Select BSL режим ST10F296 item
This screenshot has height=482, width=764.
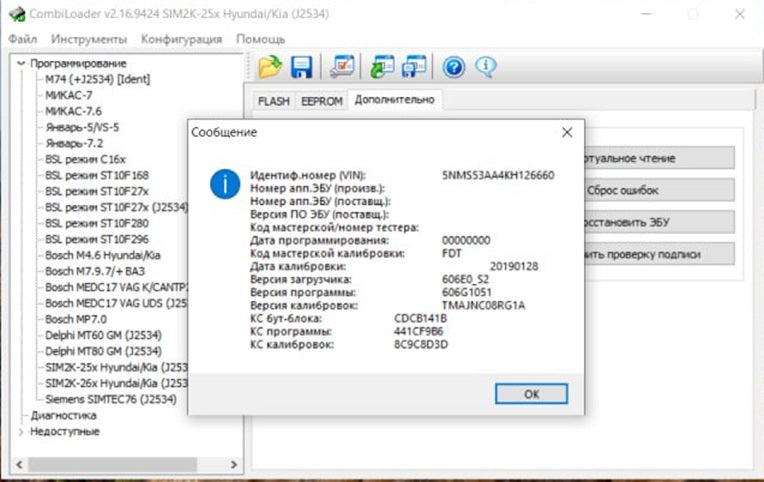97,239
